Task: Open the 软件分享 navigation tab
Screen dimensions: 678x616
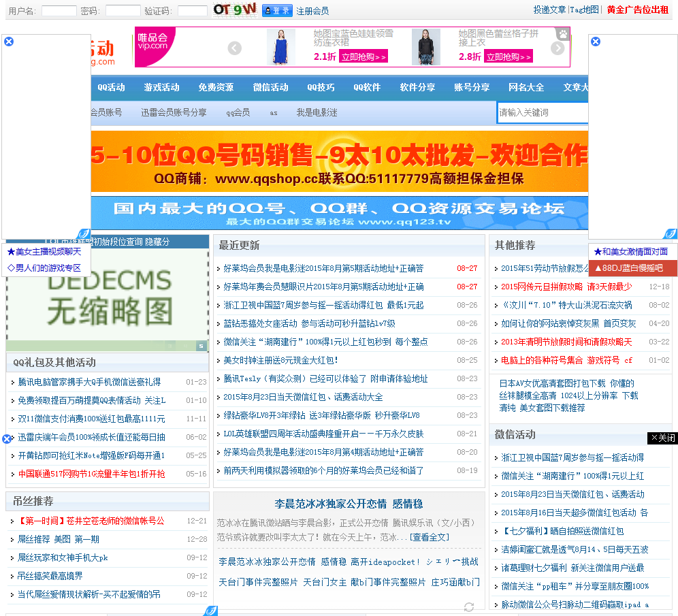Action: coord(417,87)
